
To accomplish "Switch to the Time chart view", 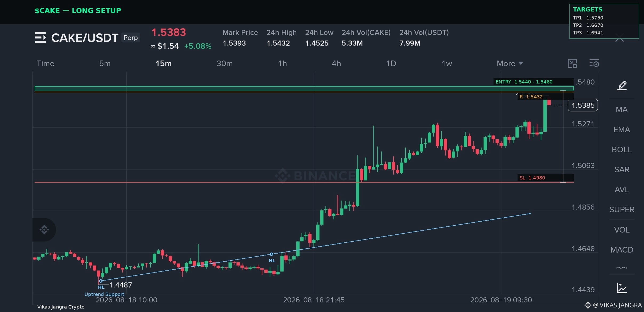I will coord(45,63).
